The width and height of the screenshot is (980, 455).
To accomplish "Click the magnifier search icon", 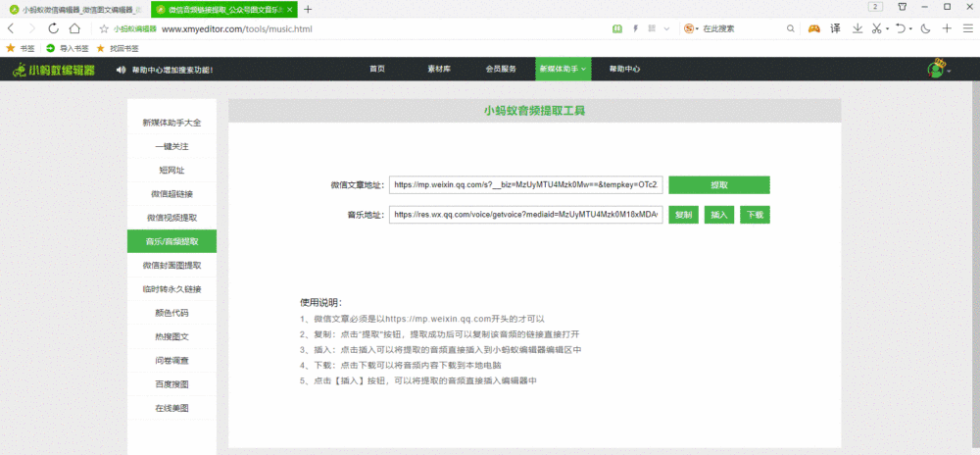I will (790, 28).
